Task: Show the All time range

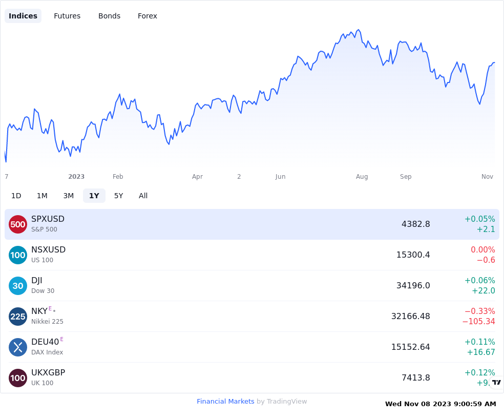Action: [143, 196]
